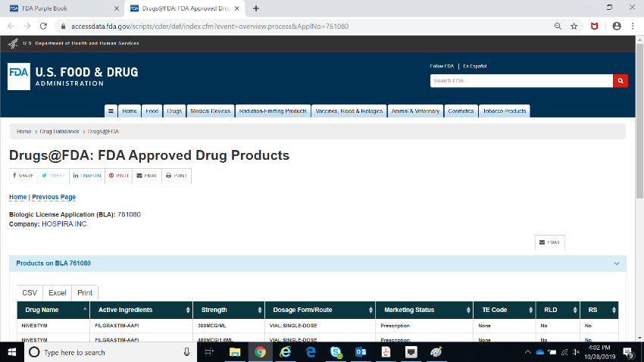644x362 pixels.
Task: Click Drug Databases breadcrumb link
Action: (59, 132)
